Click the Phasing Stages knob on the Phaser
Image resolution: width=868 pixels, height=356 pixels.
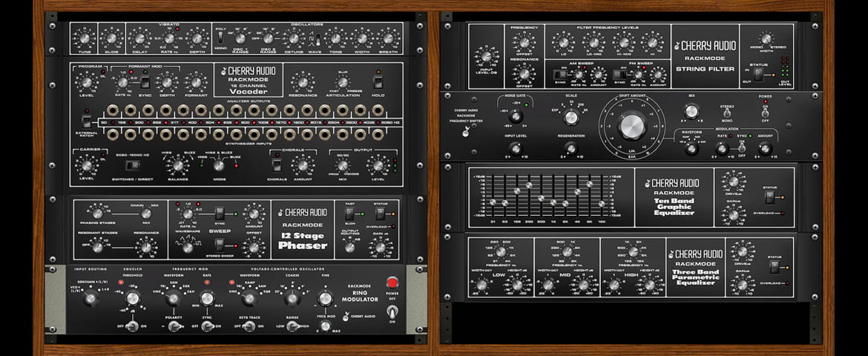pyautogui.click(x=97, y=214)
